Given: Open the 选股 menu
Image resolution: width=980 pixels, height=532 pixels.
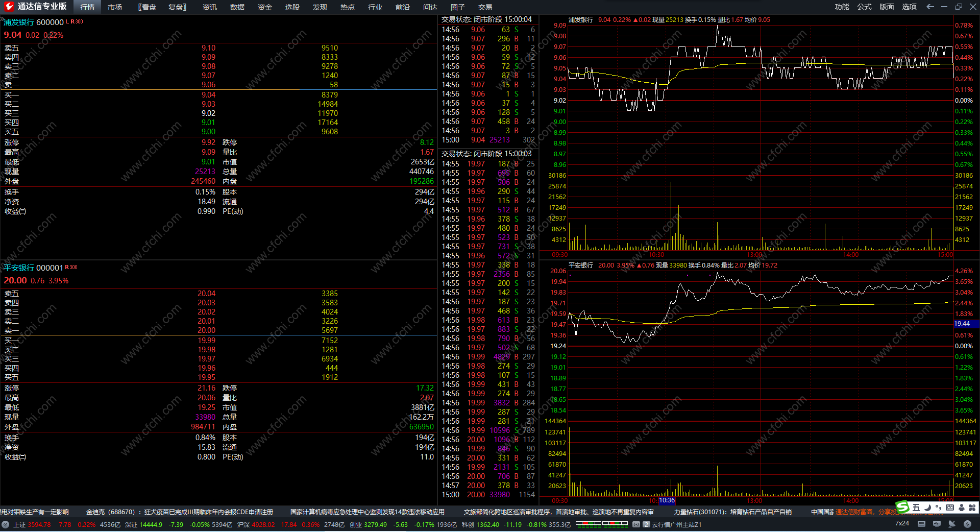Looking at the screenshot, I should pos(292,7).
